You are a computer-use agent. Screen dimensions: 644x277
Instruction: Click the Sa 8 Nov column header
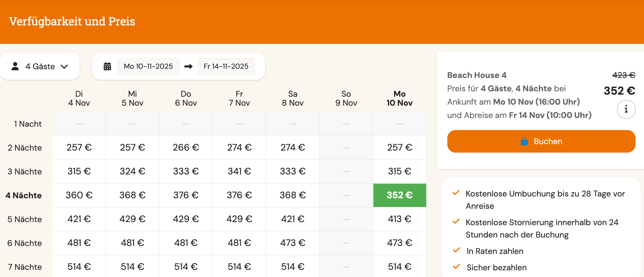(293, 98)
